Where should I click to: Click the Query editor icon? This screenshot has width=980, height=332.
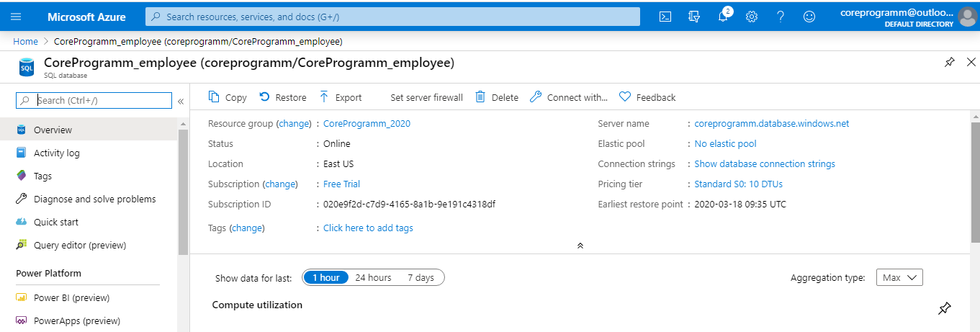click(x=21, y=245)
